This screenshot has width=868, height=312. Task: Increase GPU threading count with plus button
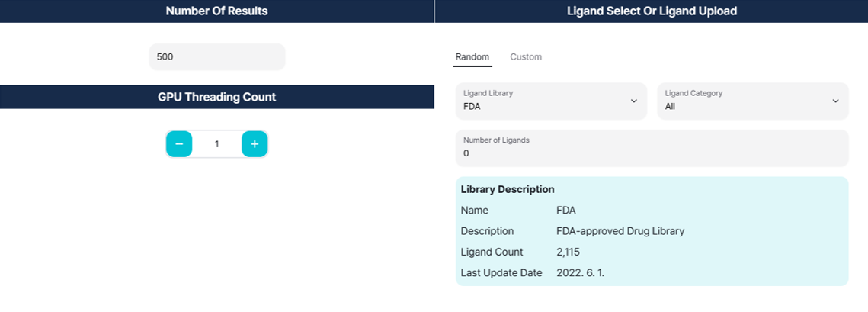pos(255,144)
